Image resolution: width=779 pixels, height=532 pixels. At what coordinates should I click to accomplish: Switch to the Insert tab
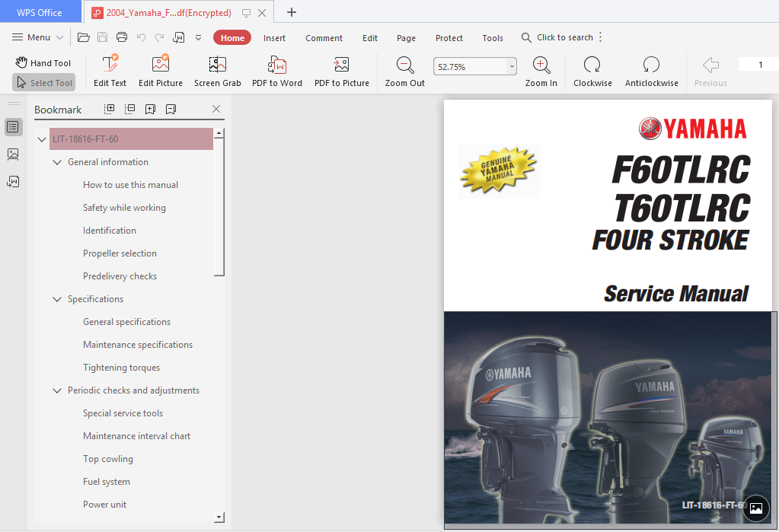tap(274, 38)
